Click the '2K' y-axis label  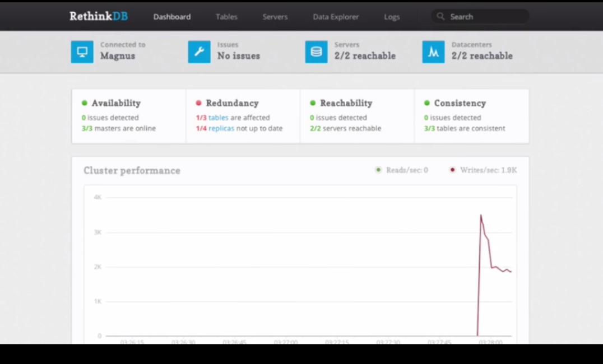(x=98, y=267)
